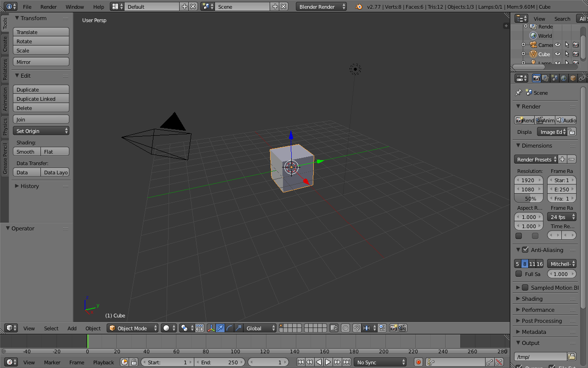This screenshot has width=588, height=368.
Task: Switch to the Physics tab in tool shelf
Action: pyautogui.click(x=5, y=126)
